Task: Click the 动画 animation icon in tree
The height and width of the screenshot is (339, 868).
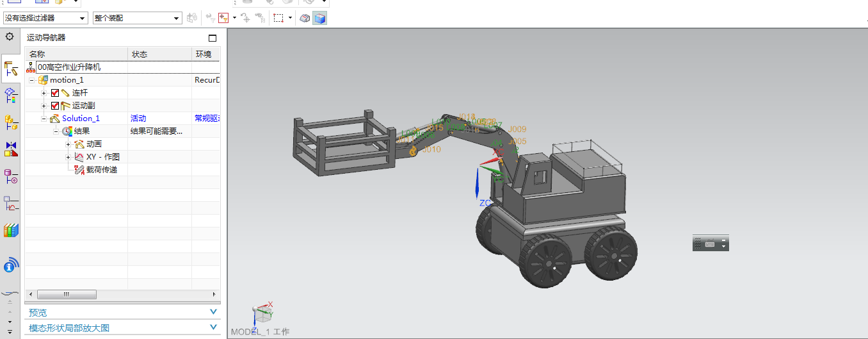Action: (79, 144)
